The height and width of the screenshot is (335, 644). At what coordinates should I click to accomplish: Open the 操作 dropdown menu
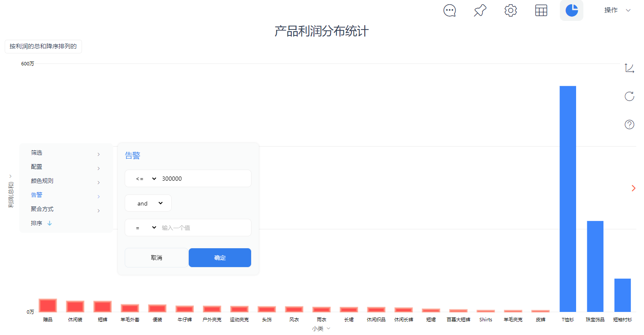(615, 10)
